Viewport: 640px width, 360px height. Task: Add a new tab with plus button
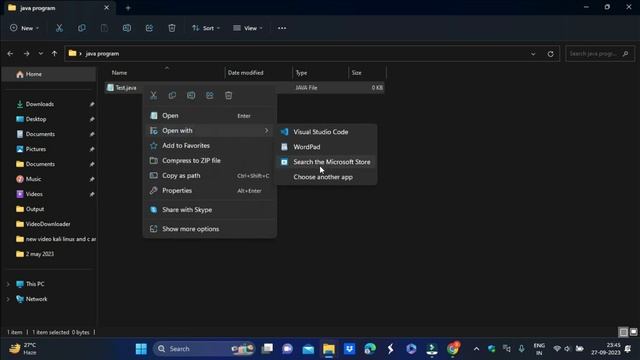[x=128, y=8]
